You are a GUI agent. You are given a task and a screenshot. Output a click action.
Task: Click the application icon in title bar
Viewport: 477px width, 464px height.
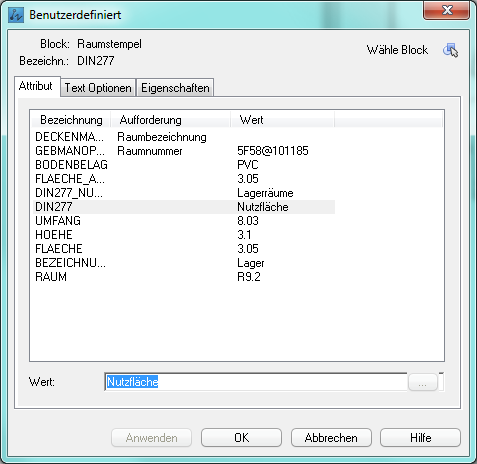pos(16,15)
